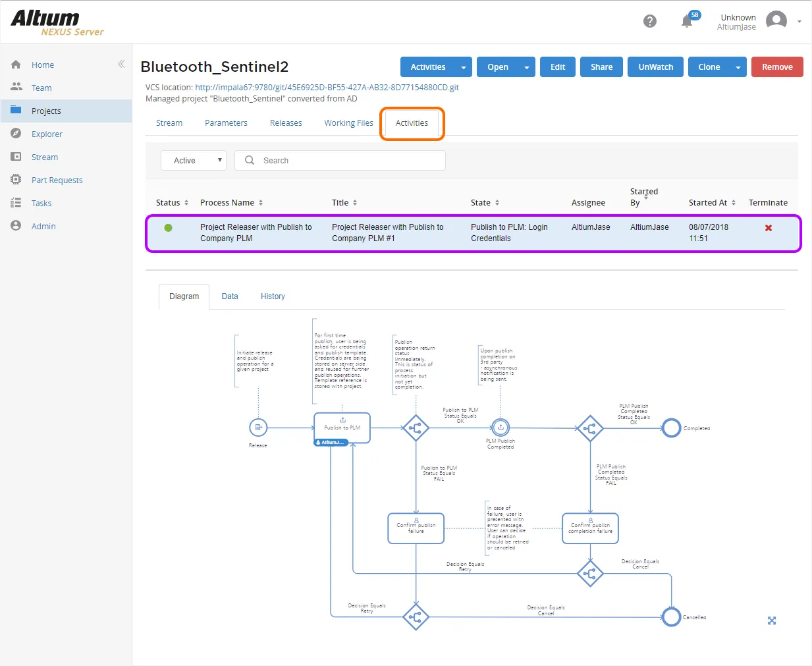Click the Clone button
Image resolution: width=812 pixels, height=666 pixels.
[709, 67]
